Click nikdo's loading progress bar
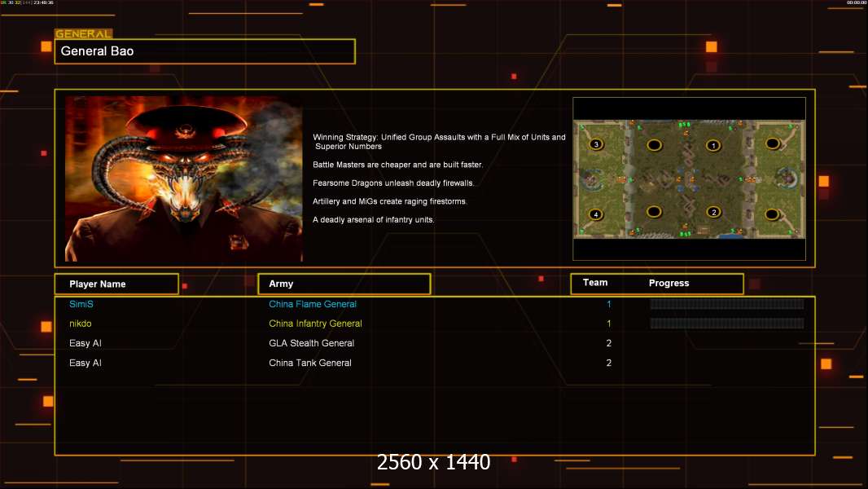868x489 pixels. tap(727, 324)
